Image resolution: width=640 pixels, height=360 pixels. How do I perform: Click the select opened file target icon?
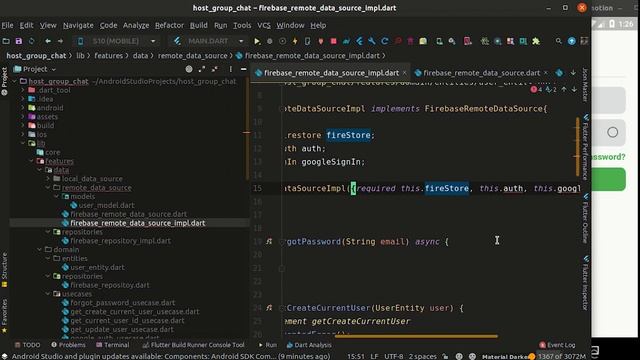coord(189,69)
